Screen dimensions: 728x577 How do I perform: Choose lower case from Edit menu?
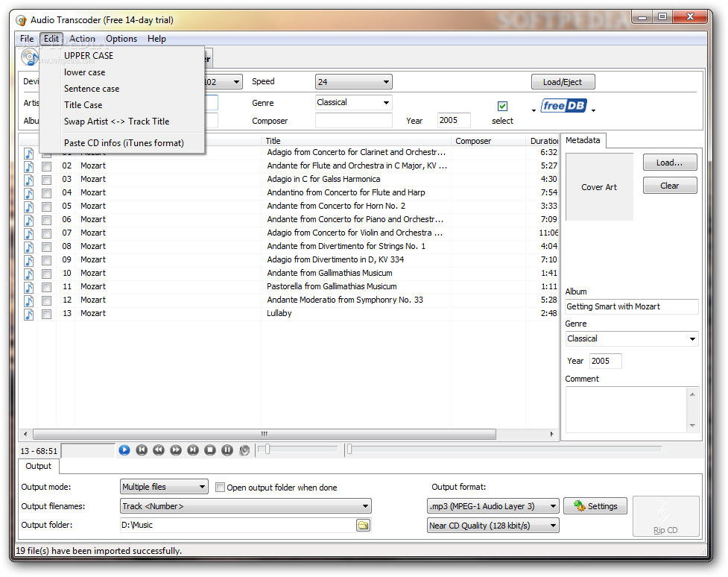coord(122,72)
